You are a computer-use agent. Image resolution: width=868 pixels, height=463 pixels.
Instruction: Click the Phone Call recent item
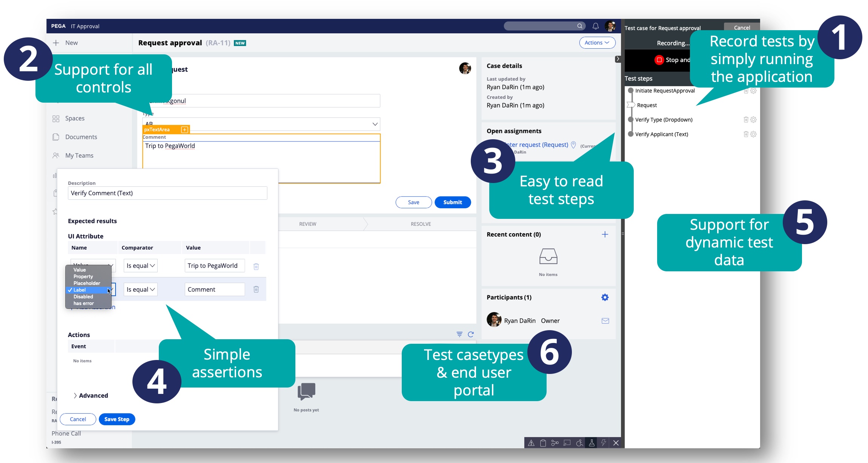[66, 434]
